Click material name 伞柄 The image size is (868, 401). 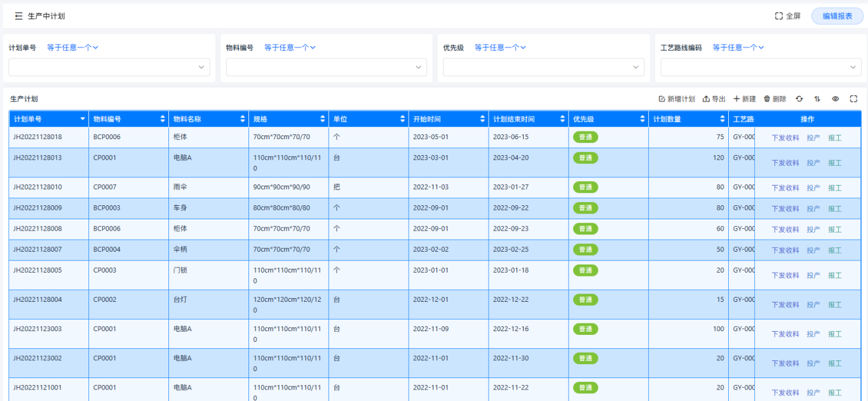pyautogui.click(x=180, y=250)
